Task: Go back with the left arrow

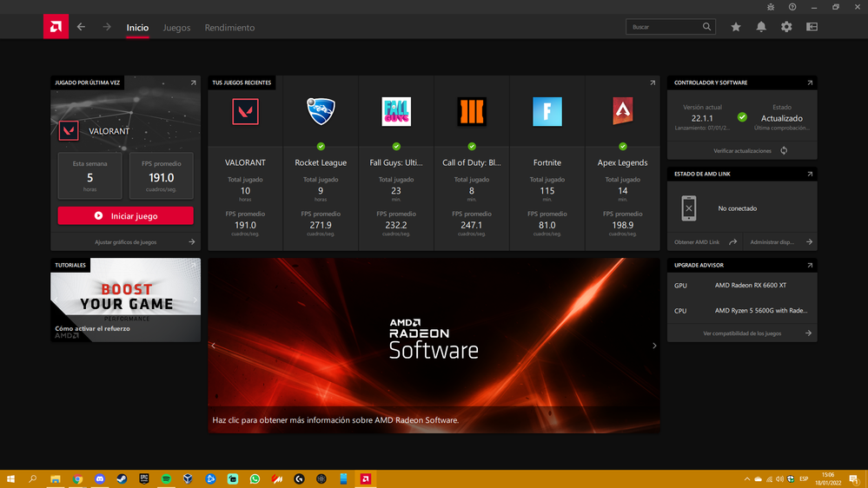Action: [x=82, y=27]
